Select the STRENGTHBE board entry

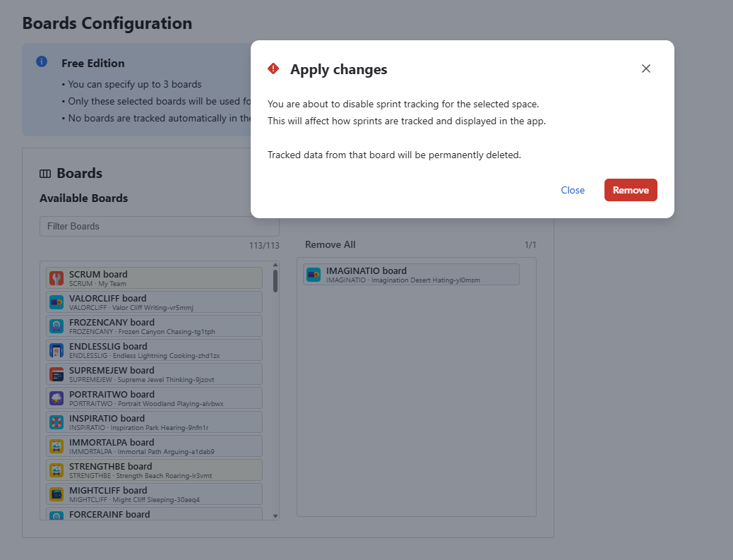click(154, 470)
